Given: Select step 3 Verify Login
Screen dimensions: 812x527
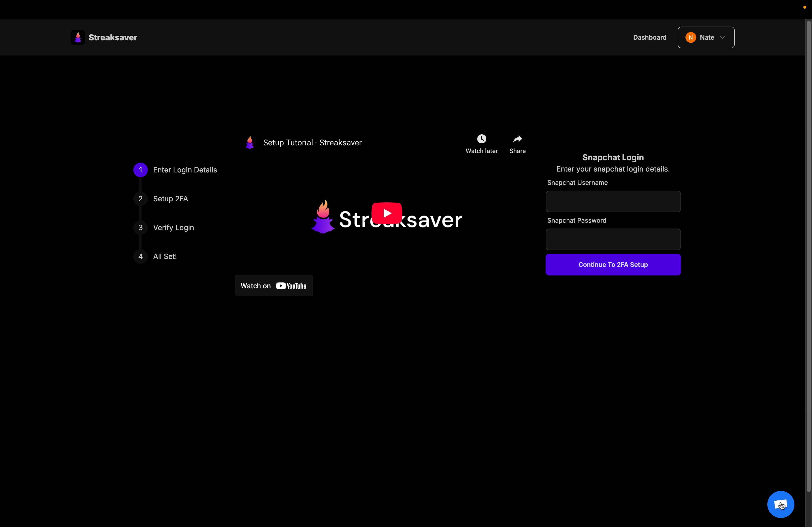Looking at the screenshot, I should point(164,228).
